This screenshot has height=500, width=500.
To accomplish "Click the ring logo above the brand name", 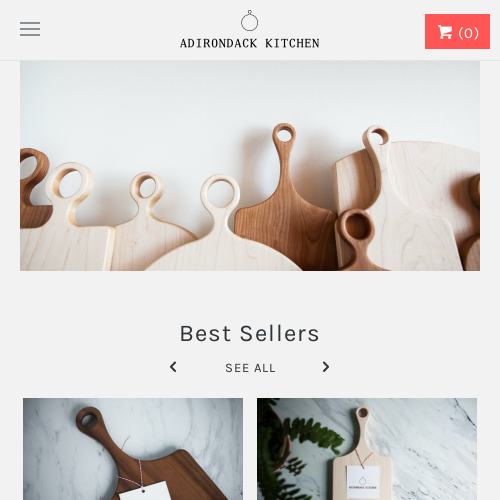I will (x=250, y=20).
